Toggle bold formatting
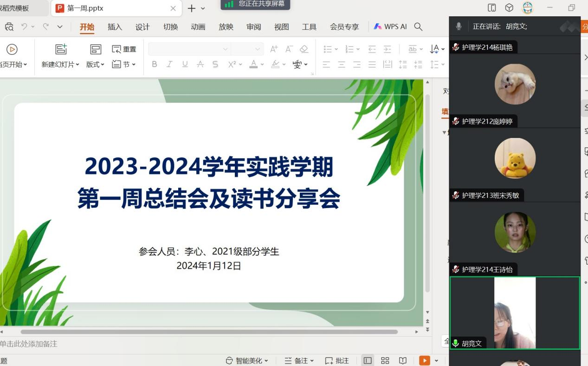 (x=155, y=65)
